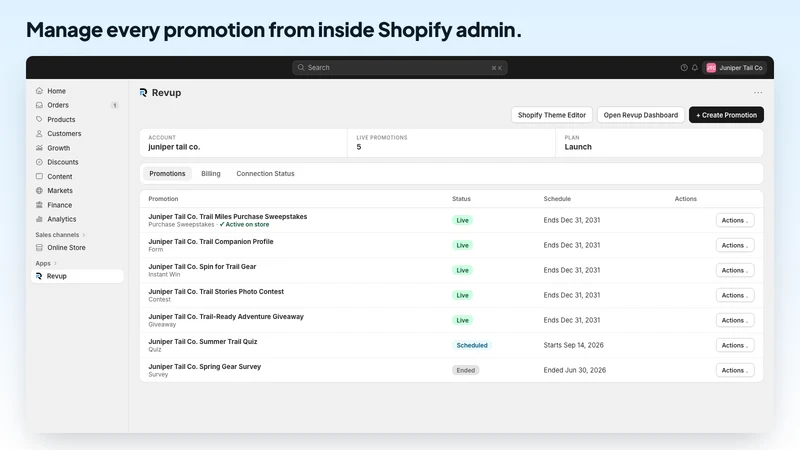Image resolution: width=800 pixels, height=450 pixels.
Task: Expand the Apps section chevron
Action: (x=55, y=263)
